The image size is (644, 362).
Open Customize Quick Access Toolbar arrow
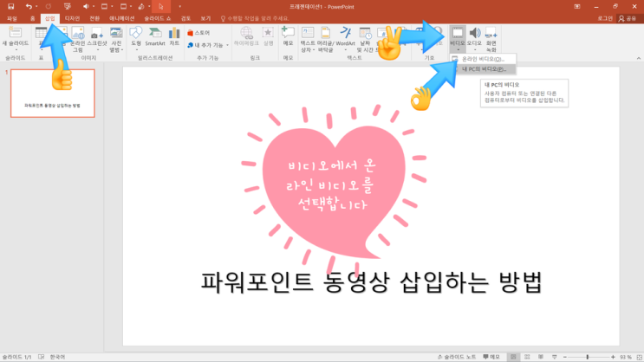(x=179, y=7)
